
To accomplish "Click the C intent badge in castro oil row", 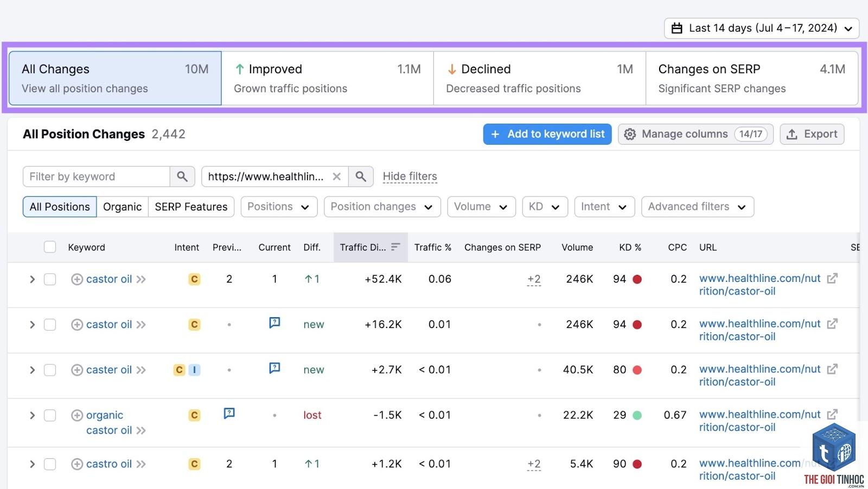I will tap(194, 464).
